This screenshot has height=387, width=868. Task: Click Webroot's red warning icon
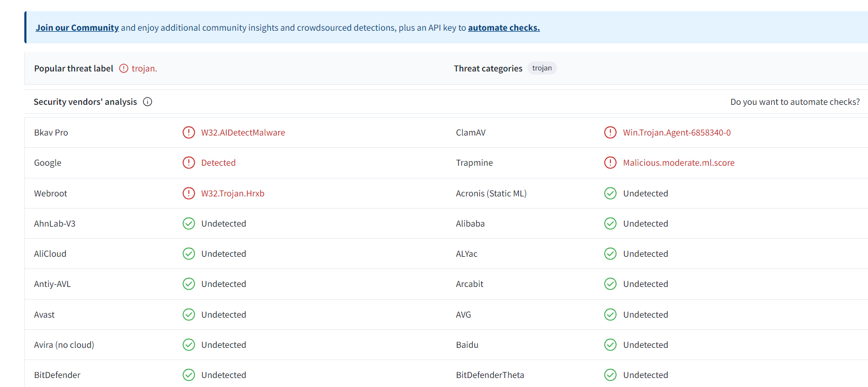coord(189,193)
